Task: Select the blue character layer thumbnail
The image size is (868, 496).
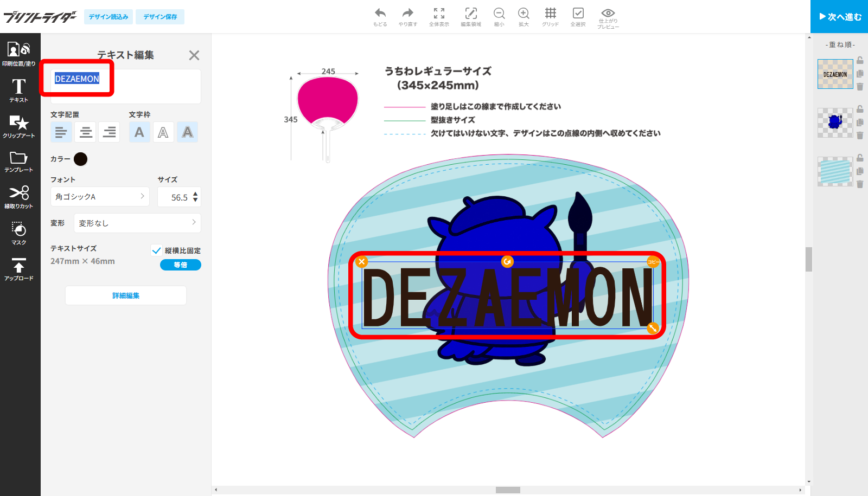Action: pos(835,123)
